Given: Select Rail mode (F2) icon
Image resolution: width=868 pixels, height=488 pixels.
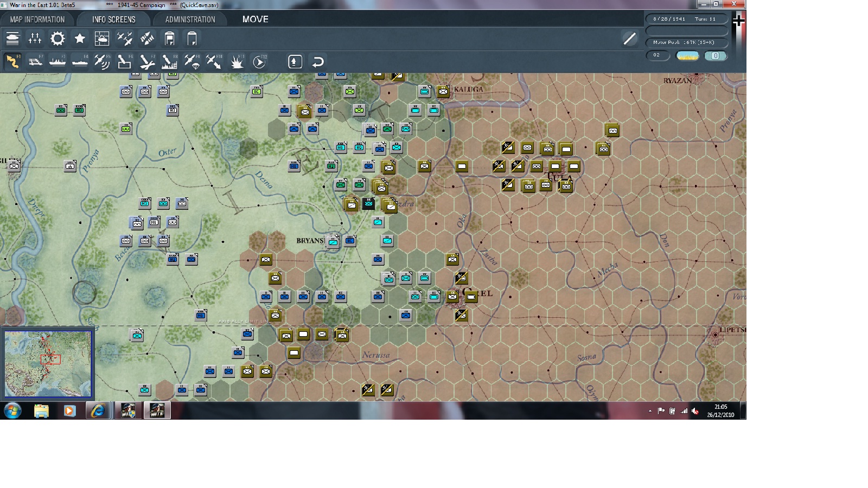Looking at the screenshot, I should point(35,61).
